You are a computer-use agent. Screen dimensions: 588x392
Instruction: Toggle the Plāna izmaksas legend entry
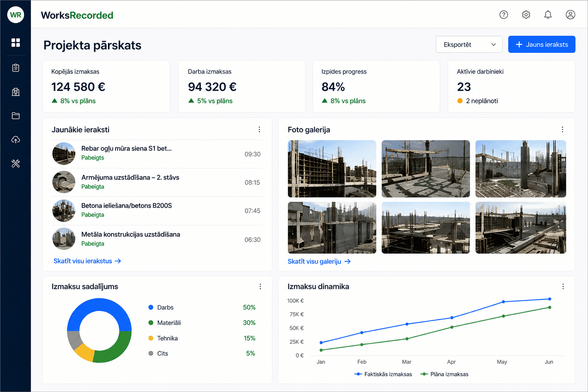tap(444, 374)
